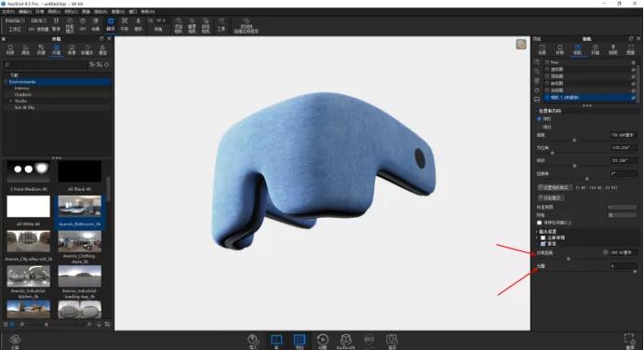This screenshot has width=644, height=350.
Task: Click the CPU 使用量 percentage dropdown
Action: [x=38, y=20]
